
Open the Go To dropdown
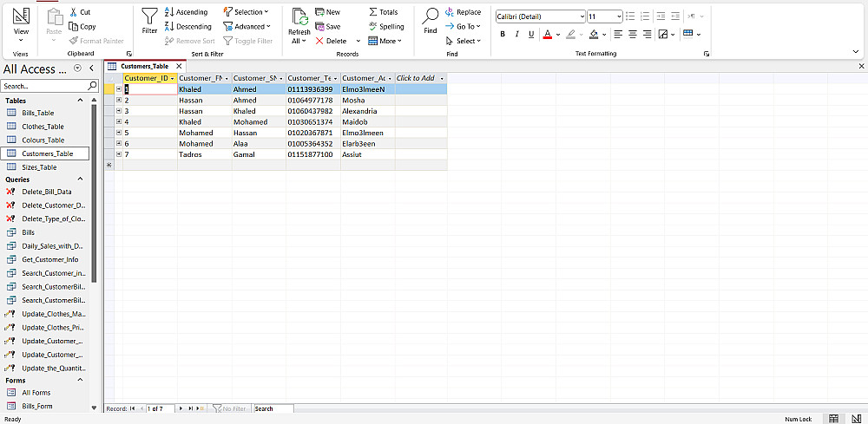[x=463, y=26]
